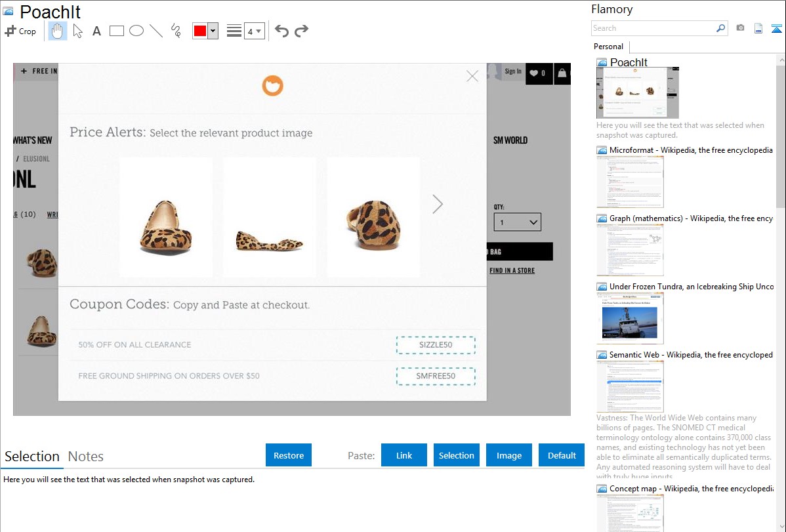Switch to the Selection tab
This screenshot has height=532, width=786.
coord(32,457)
